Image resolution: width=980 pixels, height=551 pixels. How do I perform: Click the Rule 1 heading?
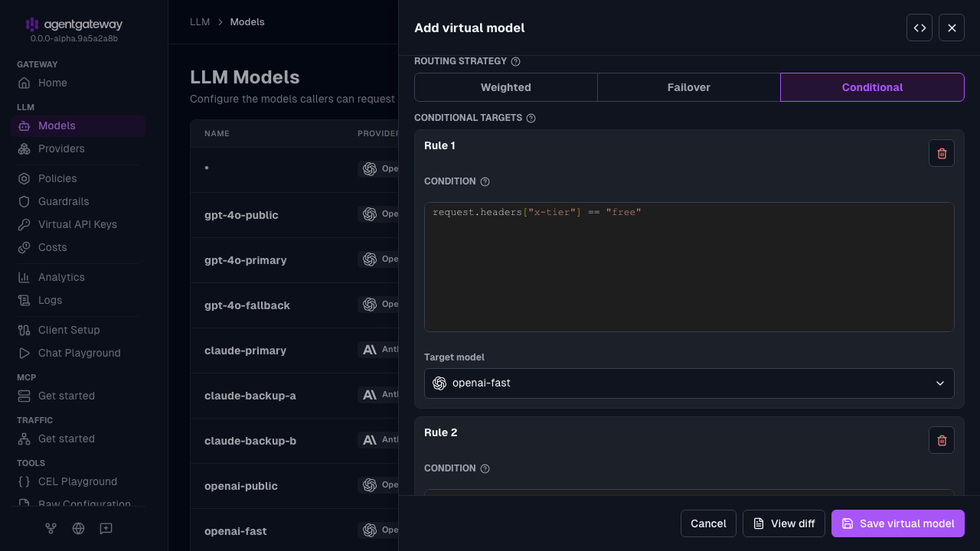pyautogui.click(x=440, y=145)
